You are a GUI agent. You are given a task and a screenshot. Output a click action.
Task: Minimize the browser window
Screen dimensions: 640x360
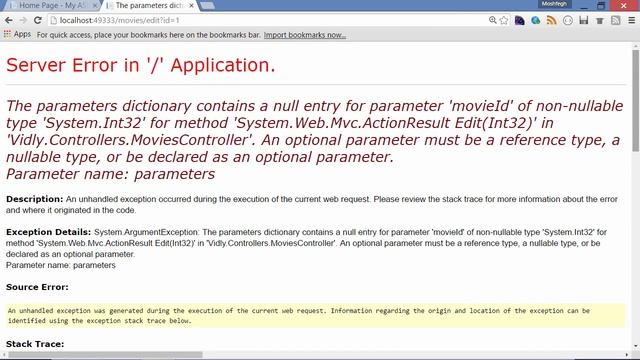pyautogui.click(x=584, y=6)
